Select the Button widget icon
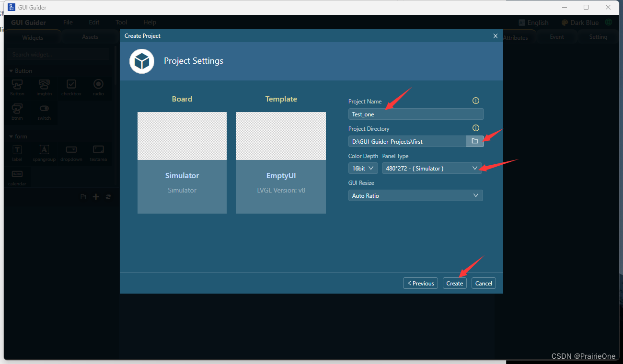The image size is (623, 364). tap(17, 85)
